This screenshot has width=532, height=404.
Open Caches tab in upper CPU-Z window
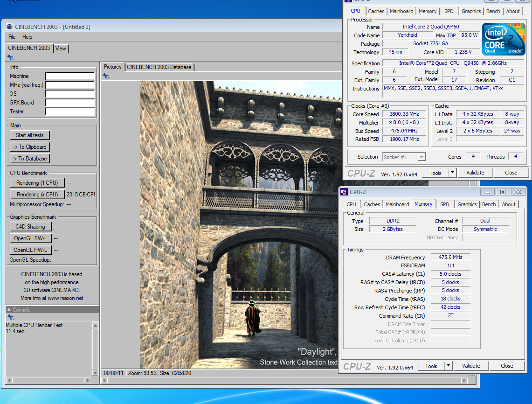point(376,11)
